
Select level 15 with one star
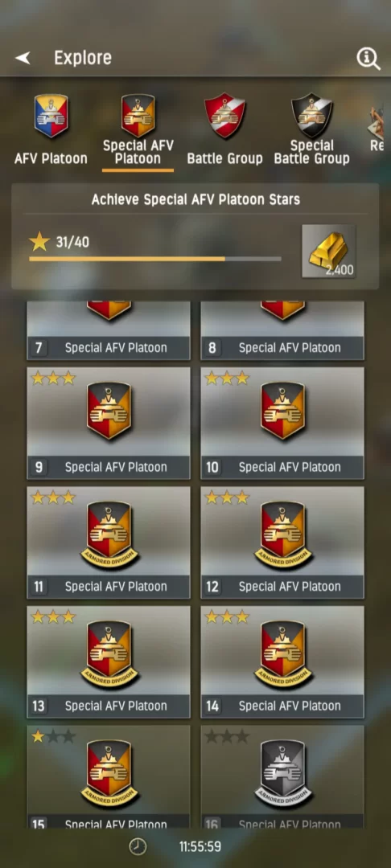click(x=109, y=777)
